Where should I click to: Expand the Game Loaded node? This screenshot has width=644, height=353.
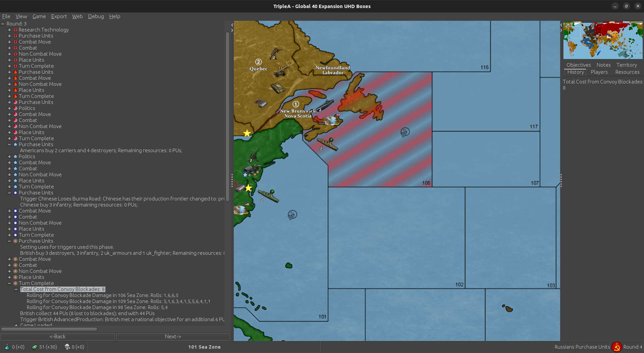16,325
